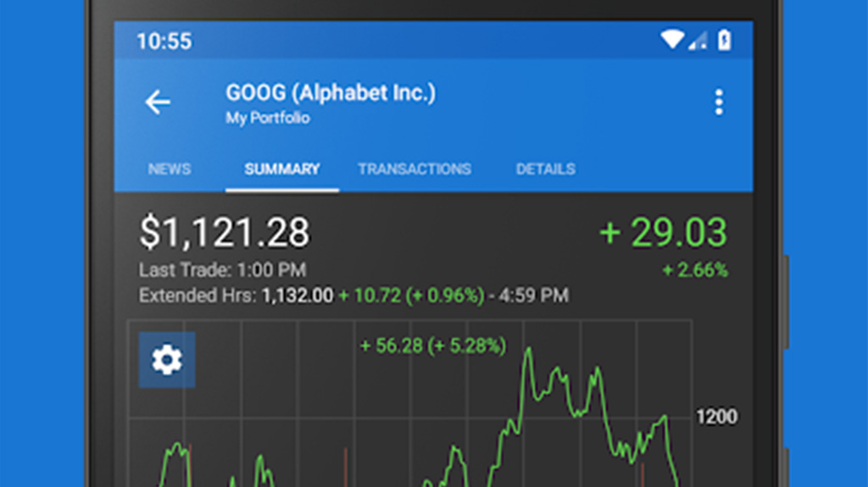Tap the battery status icon
This screenshot has height=487, width=868.
(x=724, y=40)
